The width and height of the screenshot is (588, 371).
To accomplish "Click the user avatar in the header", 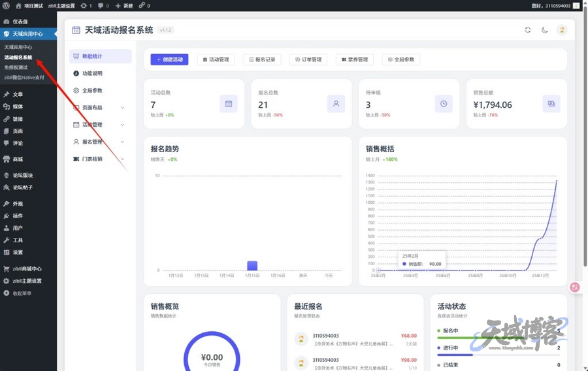I will click(x=562, y=30).
